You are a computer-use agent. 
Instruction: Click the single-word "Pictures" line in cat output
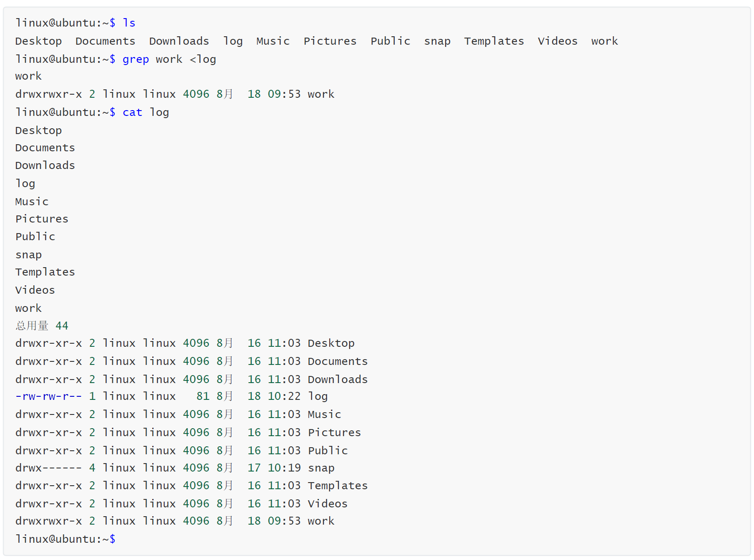tap(42, 219)
